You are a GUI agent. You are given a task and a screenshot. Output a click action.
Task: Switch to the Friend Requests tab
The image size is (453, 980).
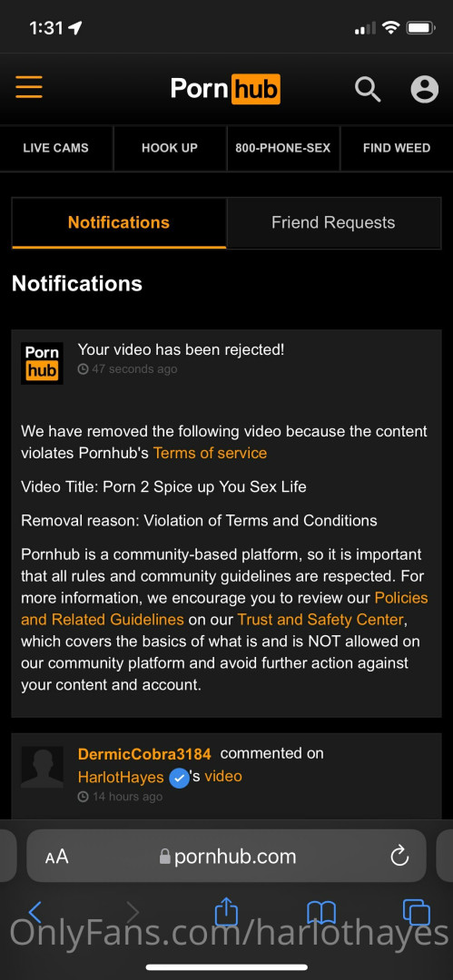coord(333,222)
